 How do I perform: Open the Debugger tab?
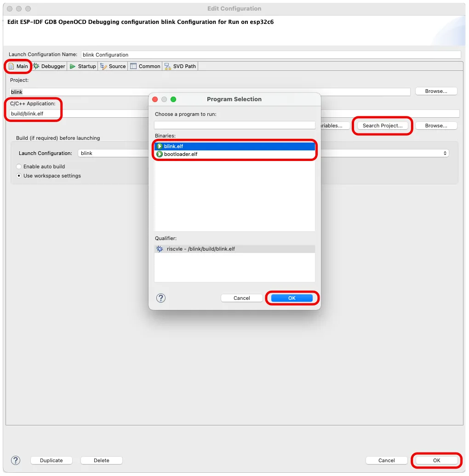coord(49,66)
